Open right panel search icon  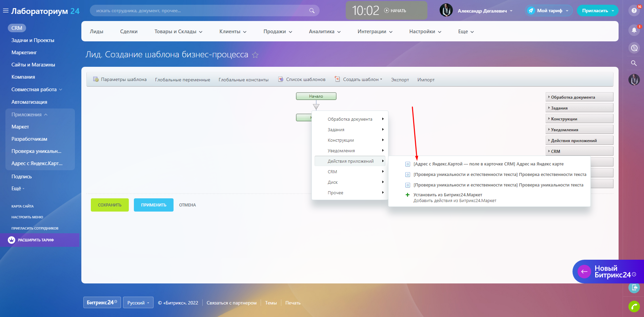(634, 63)
